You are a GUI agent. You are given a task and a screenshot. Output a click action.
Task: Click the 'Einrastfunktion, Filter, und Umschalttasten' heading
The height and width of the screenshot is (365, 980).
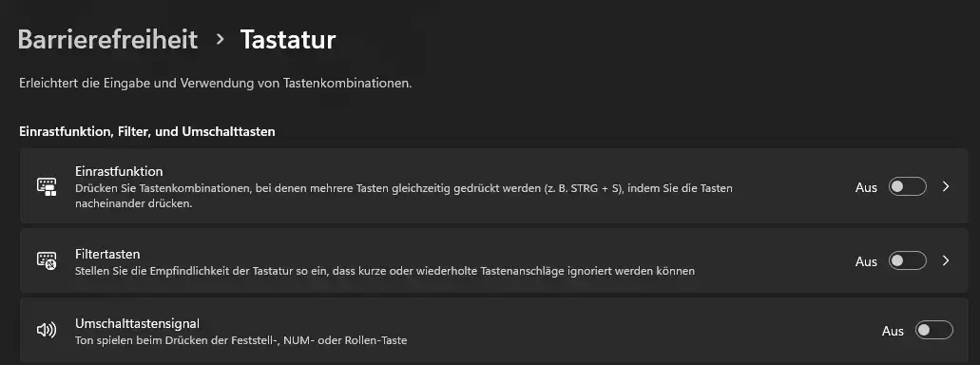[147, 132]
